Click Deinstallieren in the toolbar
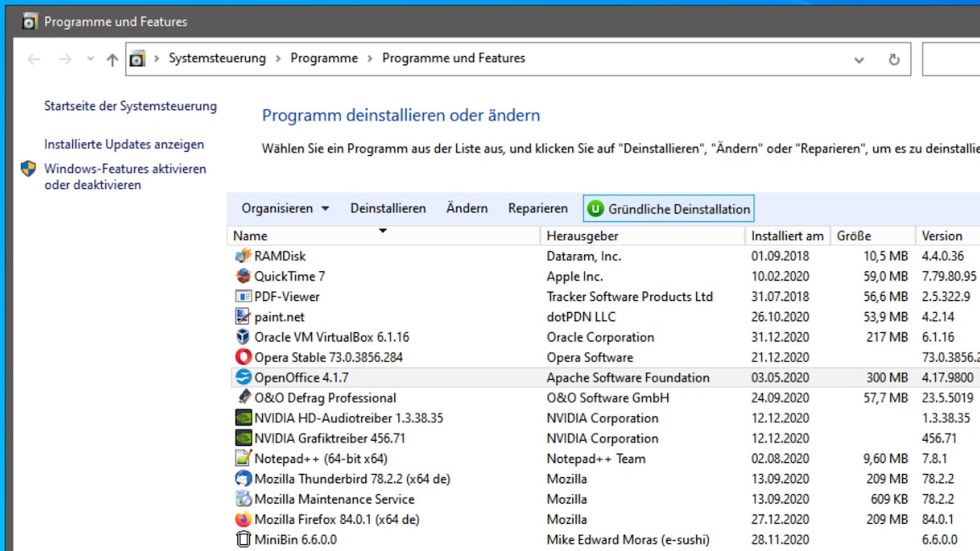 coord(387,208)
